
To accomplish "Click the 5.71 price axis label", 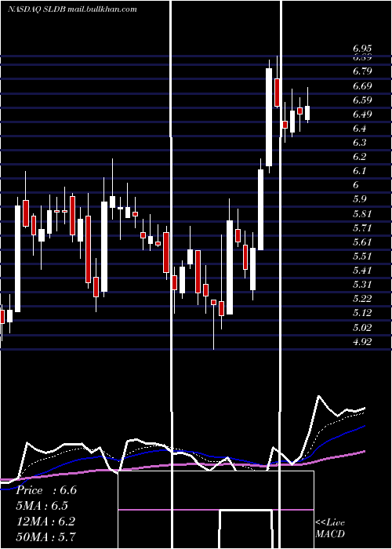I will (x=362, y=228).
